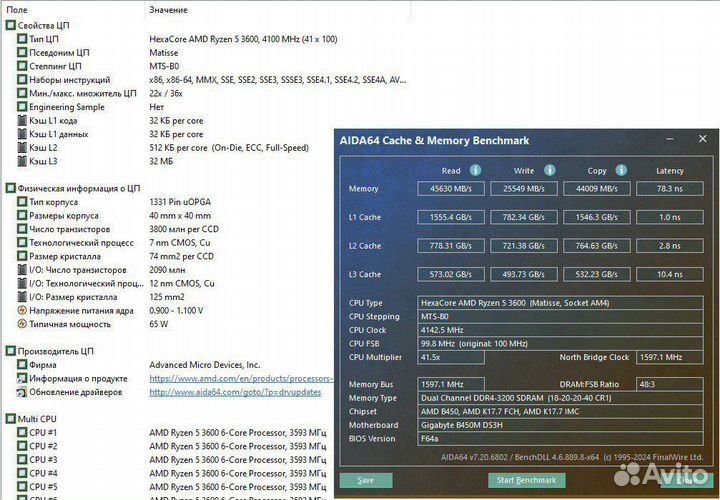This screenshot has height=500, width=720.
Task: Select the 'Псевдоним ЦП' value 'Matisse'
Action: [163, 52]
